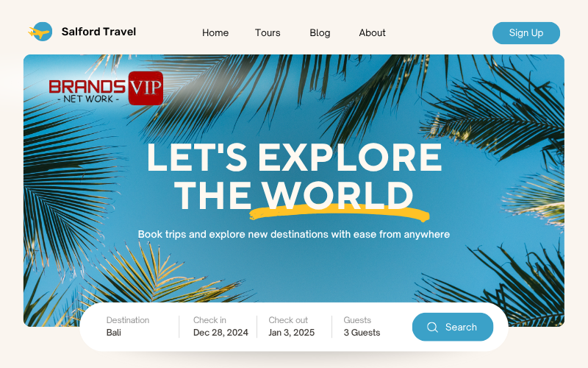The width and height of the screenshot is (588, 368).
Task: Click the Salford Travel brand name
Action: pyautogui.click(x=98, y=32)
